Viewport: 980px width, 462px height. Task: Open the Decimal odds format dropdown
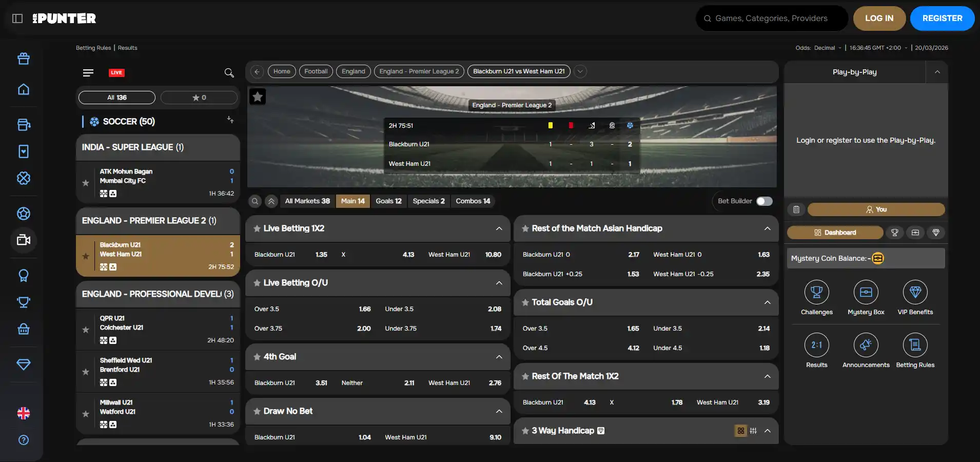point(828,48)
